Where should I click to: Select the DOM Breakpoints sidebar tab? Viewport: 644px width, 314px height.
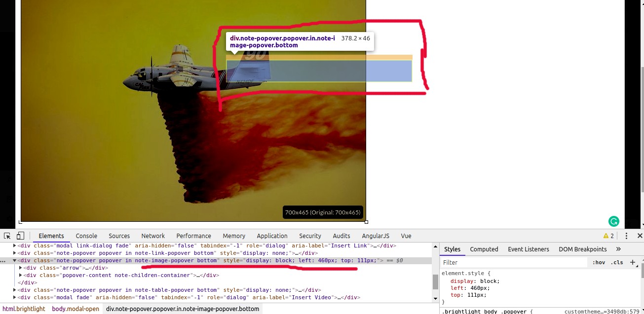point(583,249)
